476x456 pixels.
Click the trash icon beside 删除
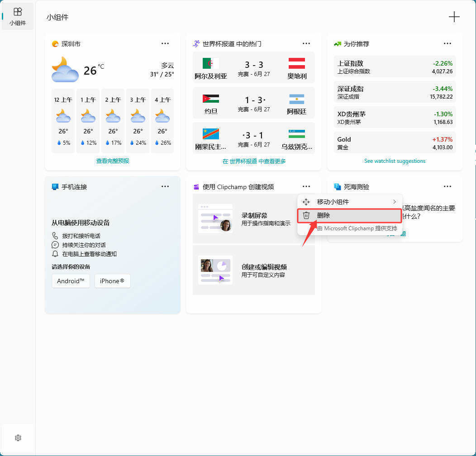coord(306,215)
